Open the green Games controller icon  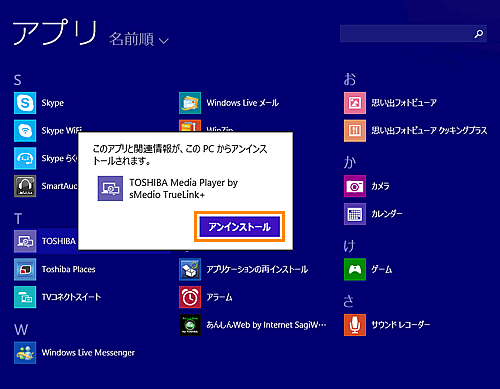tap(355, 269)
